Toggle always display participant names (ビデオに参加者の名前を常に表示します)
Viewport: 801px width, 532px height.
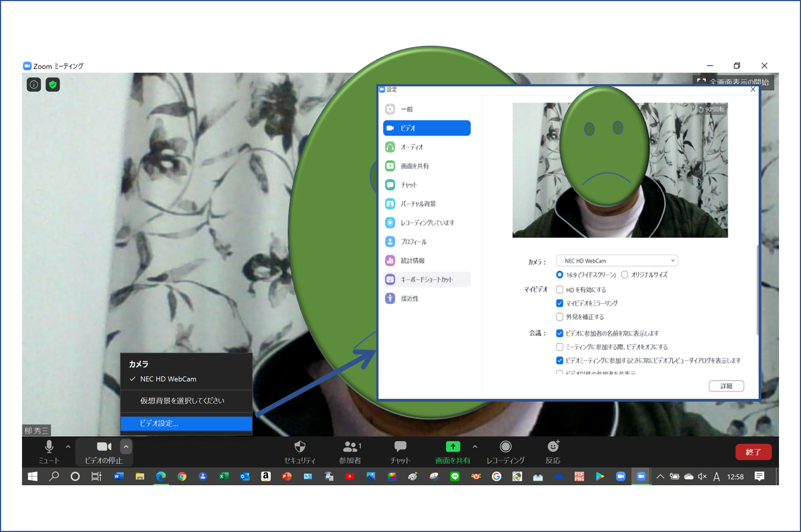[x=559, y=333]
